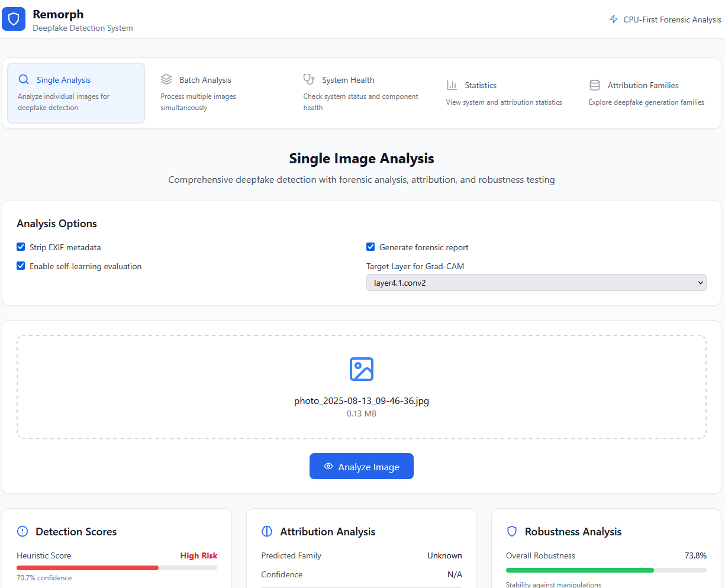Click the Single Image Analysis heading
This screenshot has height=588, width=725.
(362, 159)
